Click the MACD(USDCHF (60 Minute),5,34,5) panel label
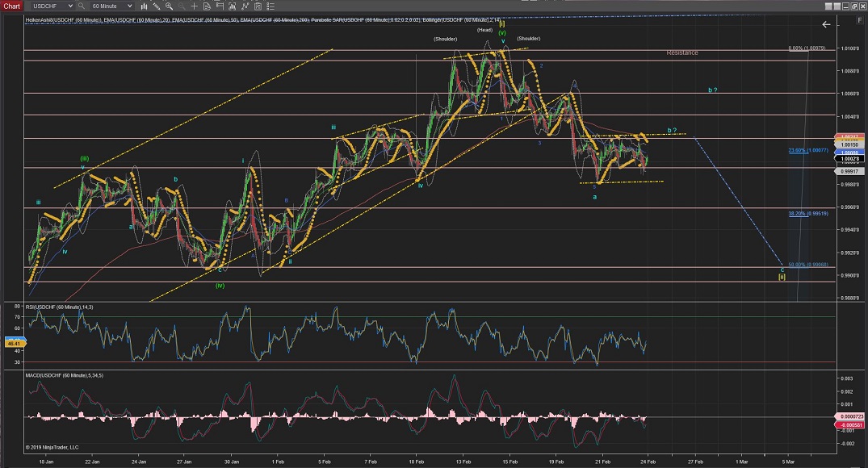Viewport: 868px width, 468px height. coord(65,376)
